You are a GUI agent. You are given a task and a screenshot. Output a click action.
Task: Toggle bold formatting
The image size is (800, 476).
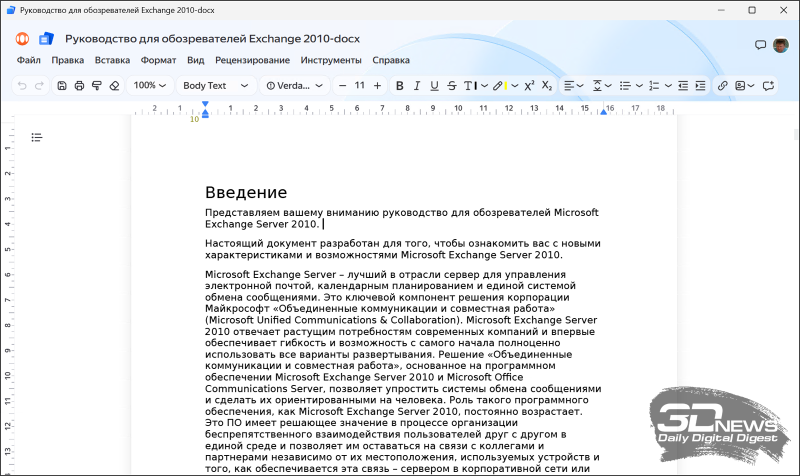(400, 86)
